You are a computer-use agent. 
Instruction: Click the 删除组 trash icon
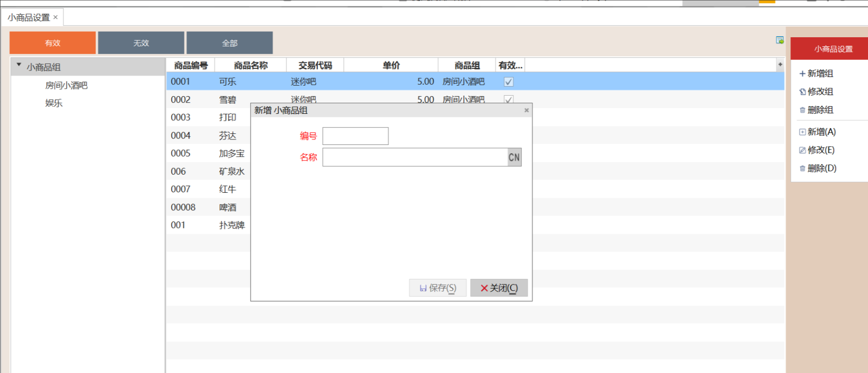pyautogui.click(x=803, y=110)
